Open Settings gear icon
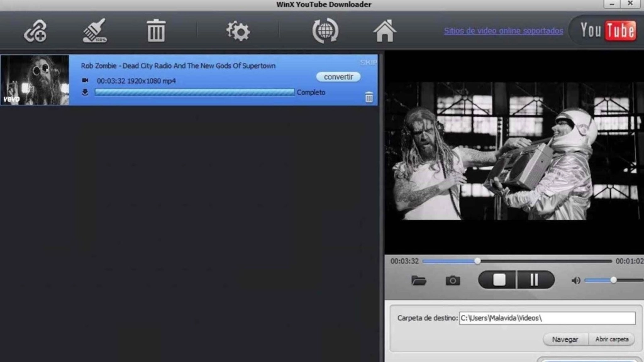This screenshot has height=362, width=644. point(238,31)
